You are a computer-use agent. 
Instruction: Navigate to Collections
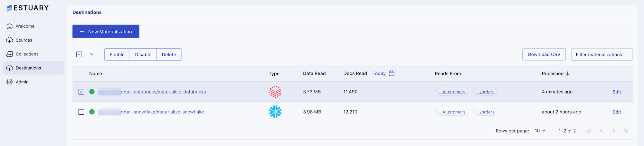pyautogui.click(x=33, y=54)
